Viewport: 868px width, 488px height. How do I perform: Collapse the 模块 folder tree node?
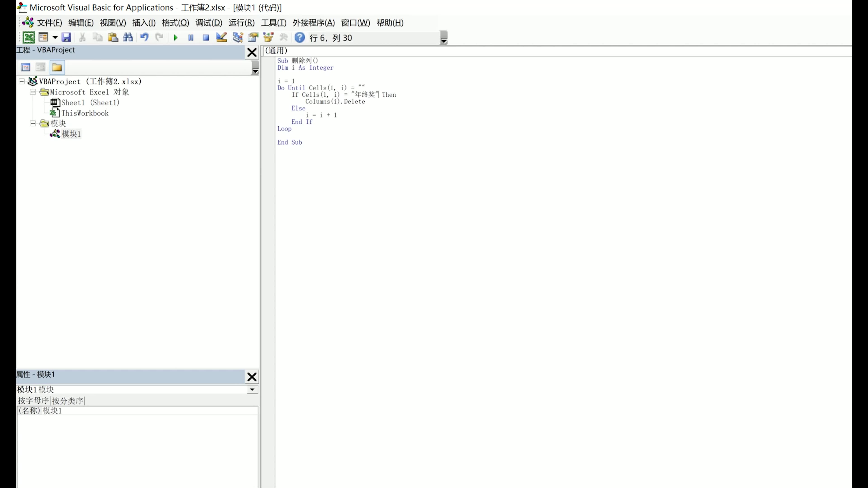(33, 124)
